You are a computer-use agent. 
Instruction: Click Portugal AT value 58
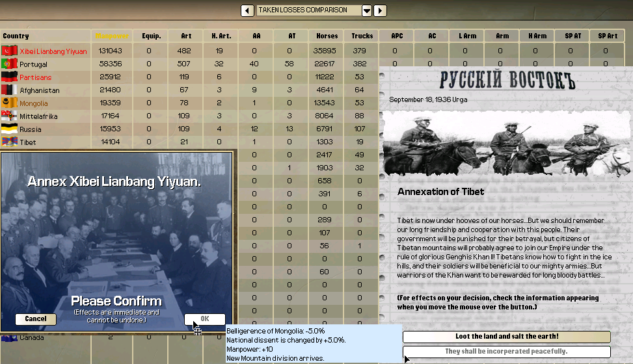point(289,64)
